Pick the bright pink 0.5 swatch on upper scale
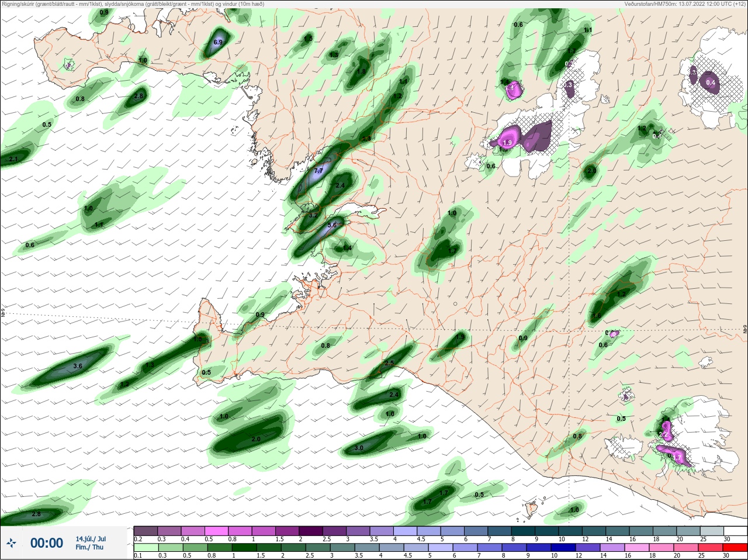 [216, 531]
